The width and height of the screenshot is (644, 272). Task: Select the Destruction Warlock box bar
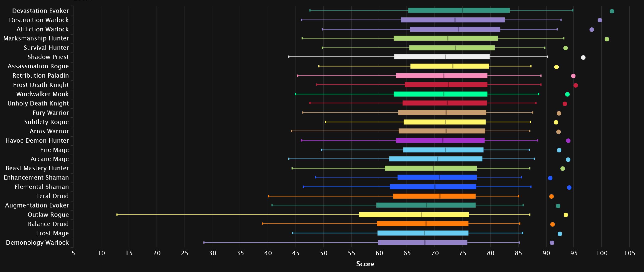click(453, 20)
